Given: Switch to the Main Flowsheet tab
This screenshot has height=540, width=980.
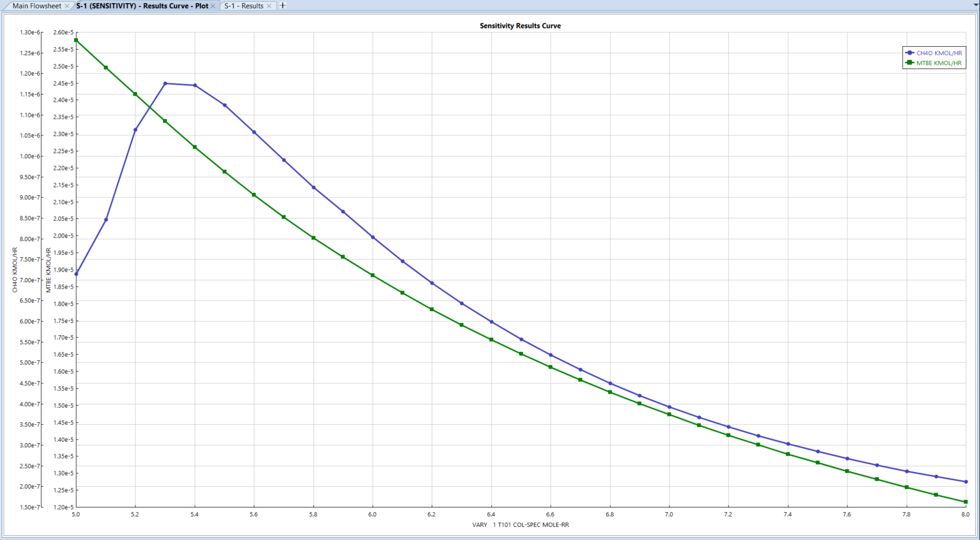Looking at the screenshot, I should pos(37,6).
